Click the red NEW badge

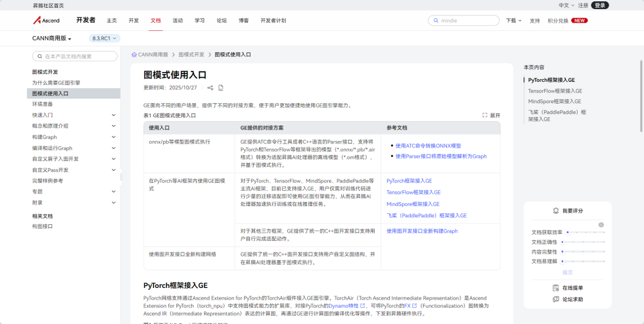click(x=579, y=21)
